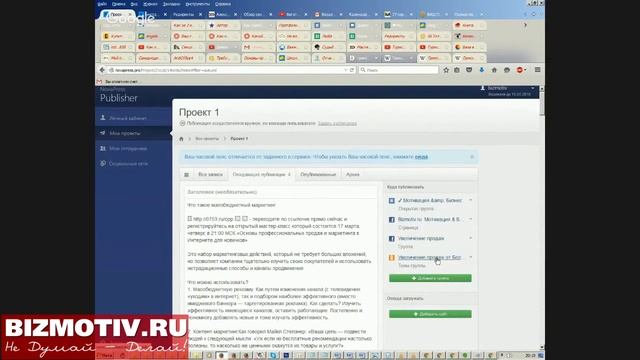The width and height of the screenshot is (640, 360).
Task: Open the URL bar history dropdown arrow
Action: coord(345,70)
